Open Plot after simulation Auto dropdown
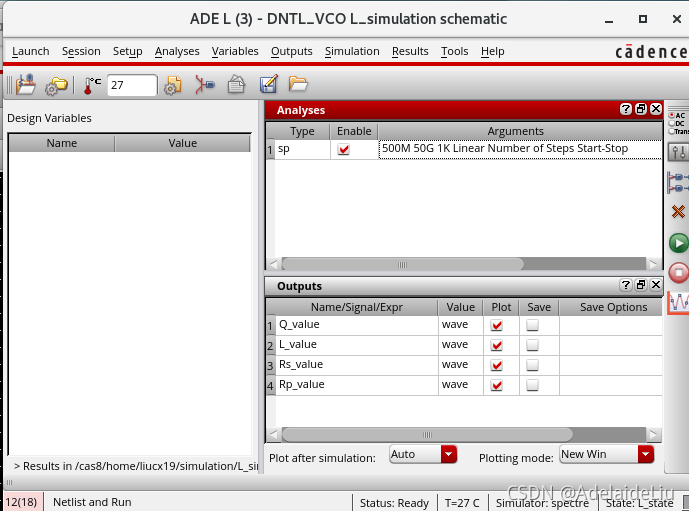Image resolution: width=689 pixels, height=511 pixels. click(423, 454)
